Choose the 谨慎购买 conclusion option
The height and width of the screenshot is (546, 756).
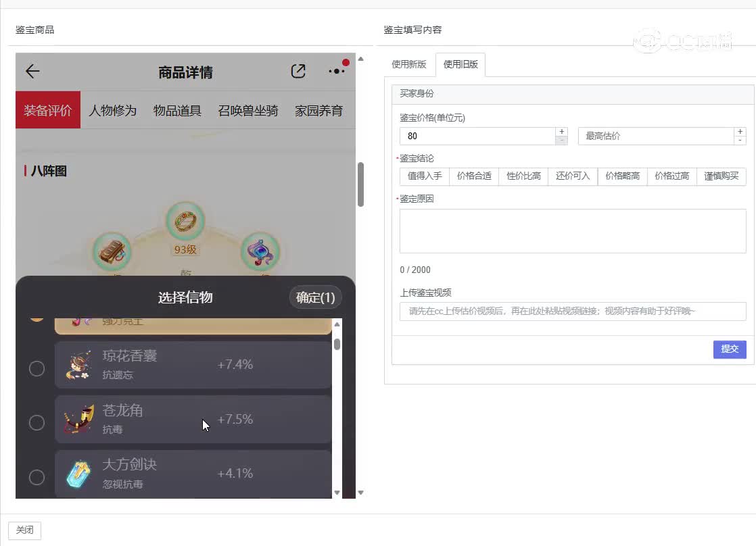[722, 176]
